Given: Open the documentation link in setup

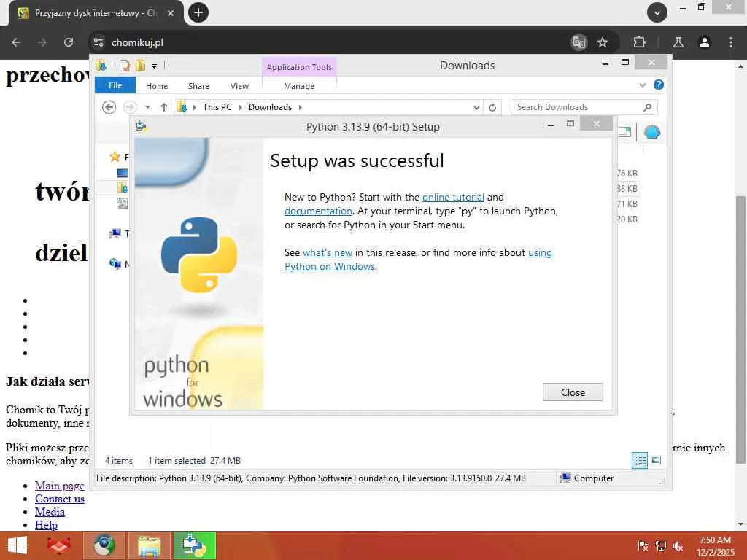Looking at the screenshot, I should (318, 211).
